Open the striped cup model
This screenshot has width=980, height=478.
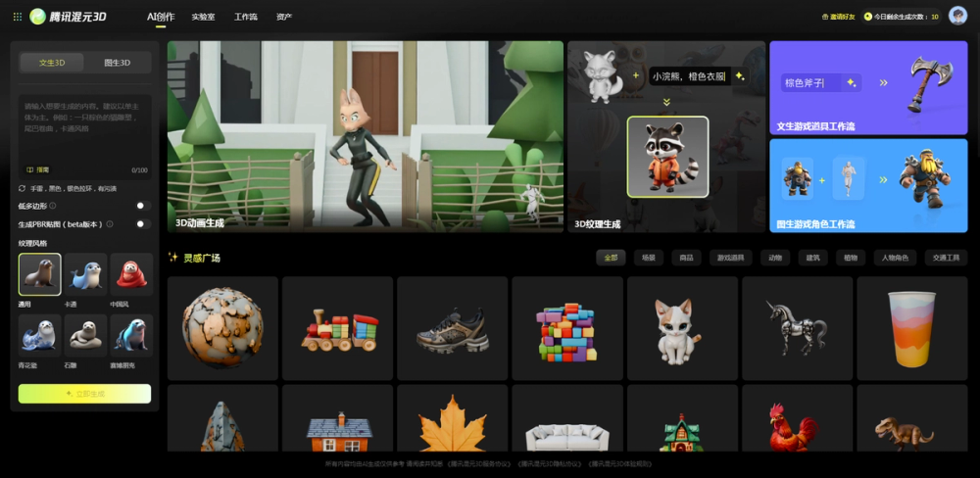912,329
